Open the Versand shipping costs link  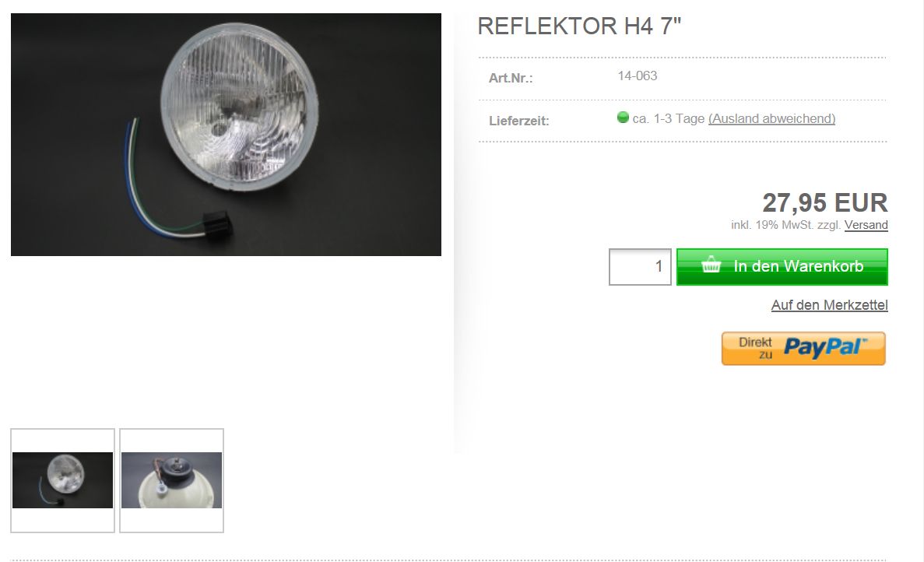pyautogui.click(x=866, y=225)
